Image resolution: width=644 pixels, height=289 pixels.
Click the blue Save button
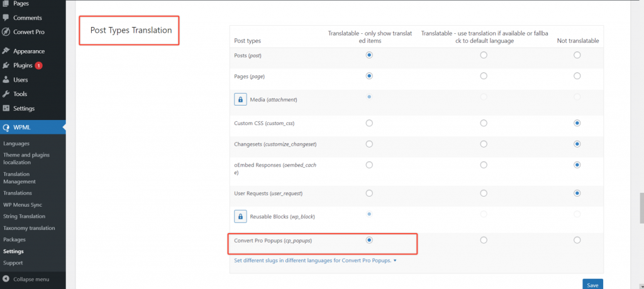(x=592, y=285)
